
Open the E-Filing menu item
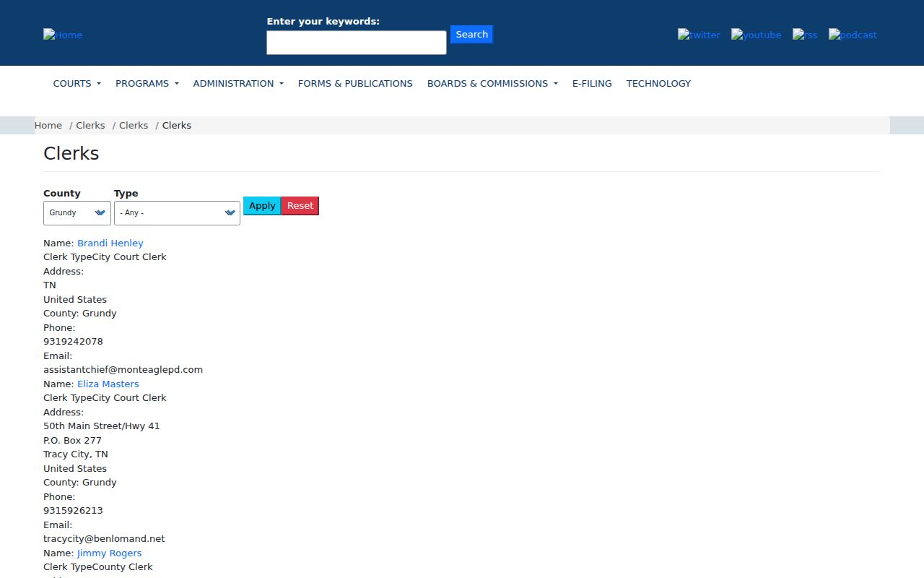[592, 83]
